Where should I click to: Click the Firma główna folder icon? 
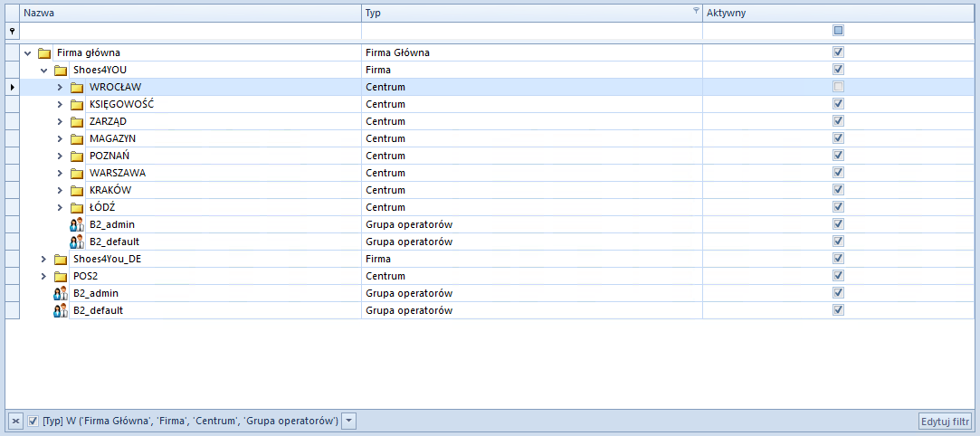43,53
